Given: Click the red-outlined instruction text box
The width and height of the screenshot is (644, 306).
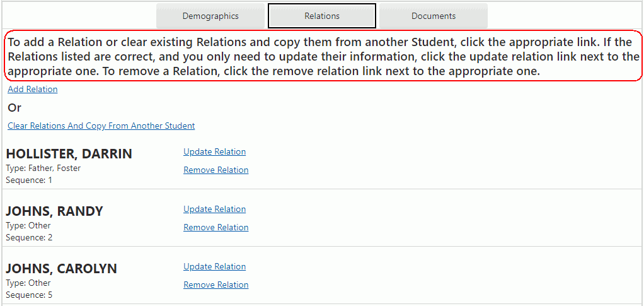Looking at the screenshot, I should pyautogui.click(x=322, y=57).
